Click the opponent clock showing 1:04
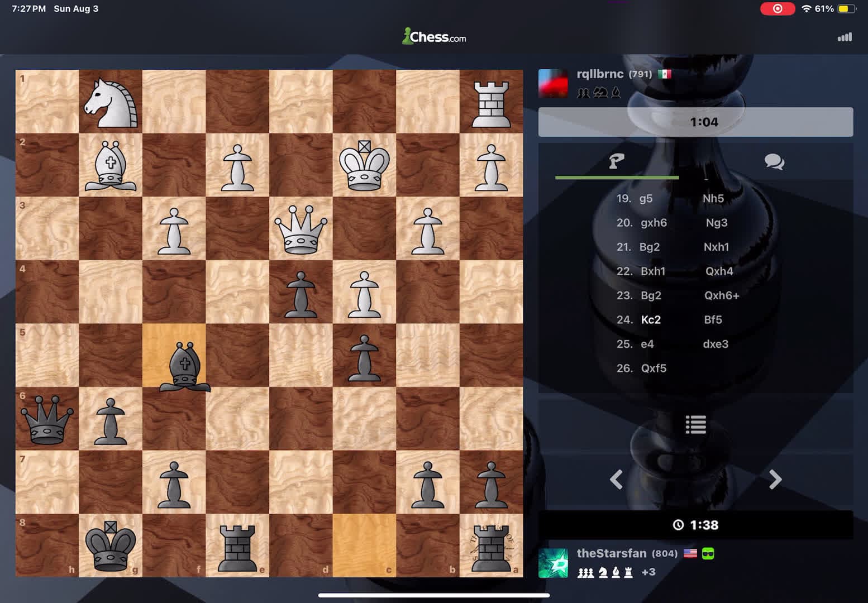The width and height of the screenshot is (868, 603). pos(695,122)
